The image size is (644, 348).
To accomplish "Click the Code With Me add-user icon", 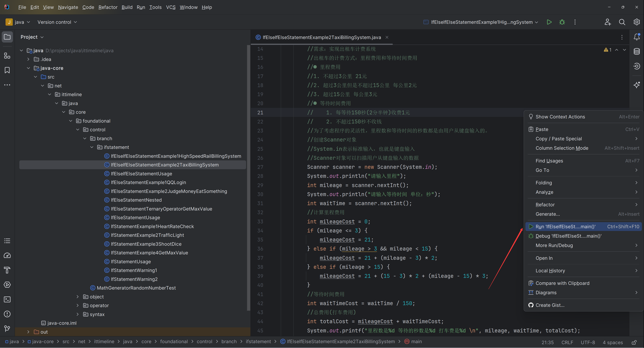I will pos(607,22).
